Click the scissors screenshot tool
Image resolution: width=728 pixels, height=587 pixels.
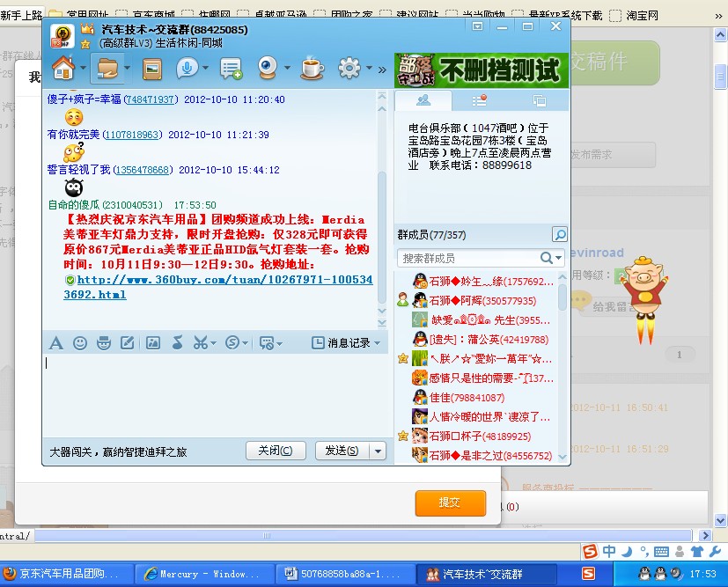pos(200,342)
